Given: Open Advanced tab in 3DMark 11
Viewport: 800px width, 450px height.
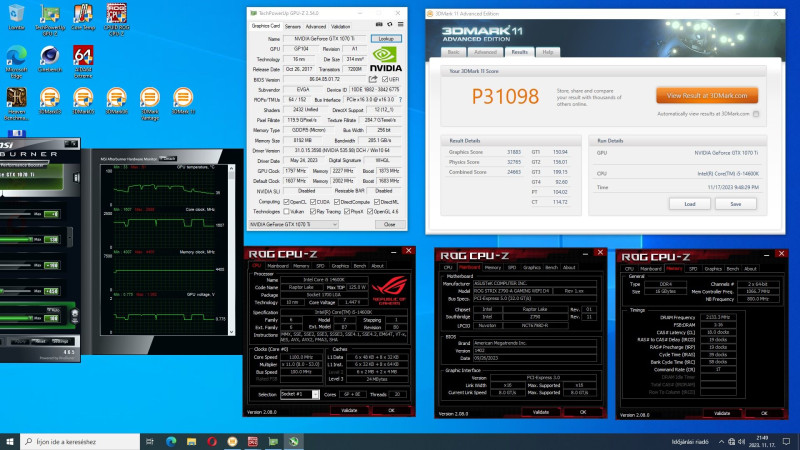Looking at the screenshot, I should (x=485, y=52).
